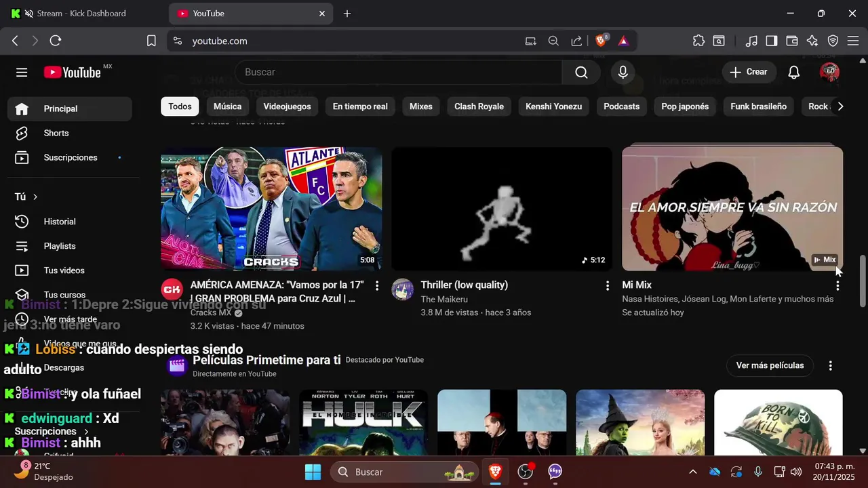Click the YouTube logo

pos(73,73)
